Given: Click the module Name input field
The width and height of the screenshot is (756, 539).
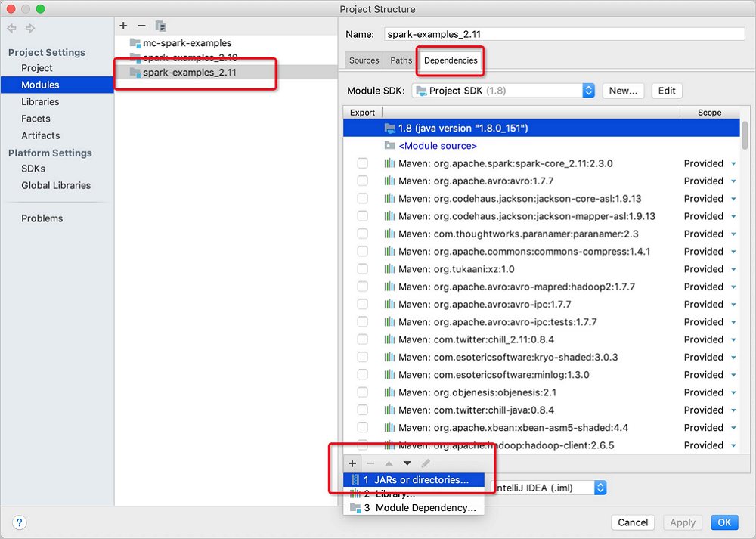Looking at the screenshot, I should [x=565, y=34].
